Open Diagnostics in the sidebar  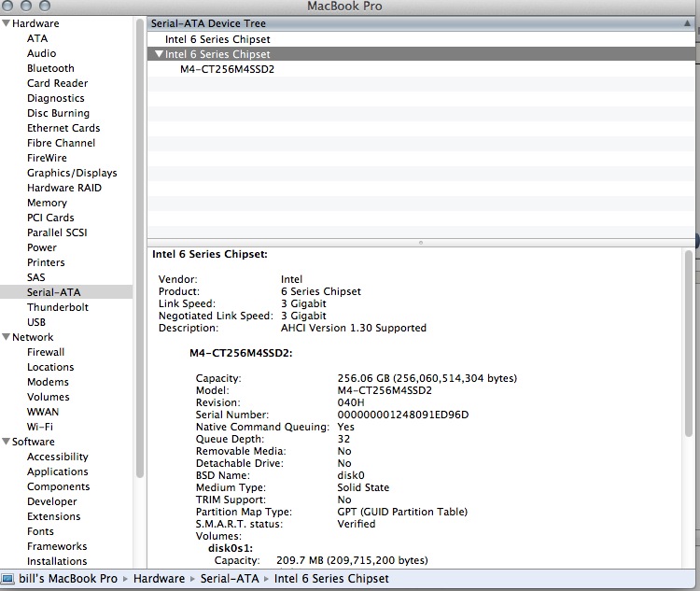[55, 98]
